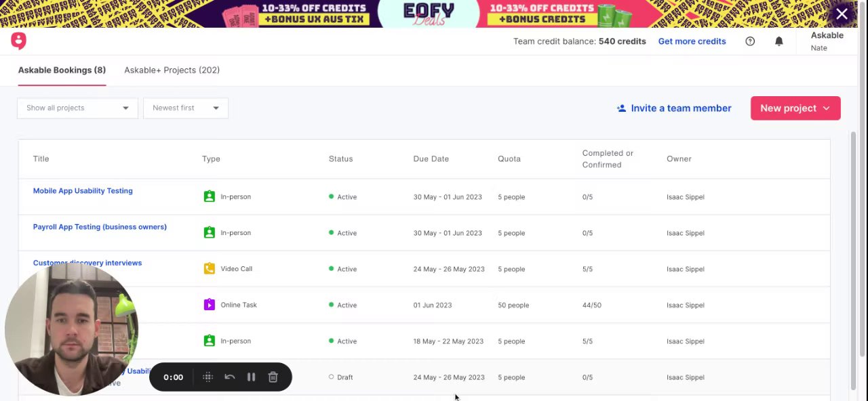Image resolution: width=868 pixels, height=401 pixels.
Task: Open Payroll App Testing (business owners) project
Action: [100, 227]
